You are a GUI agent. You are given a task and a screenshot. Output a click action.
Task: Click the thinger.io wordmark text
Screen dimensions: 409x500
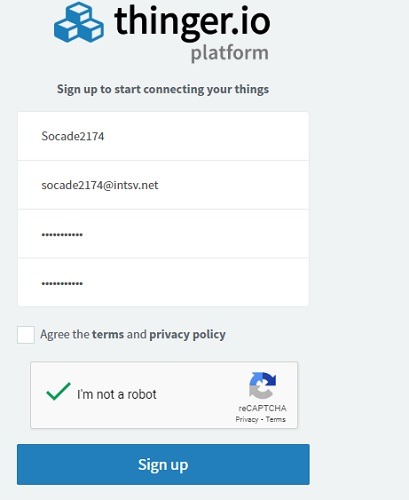click(x=192, y=22)
